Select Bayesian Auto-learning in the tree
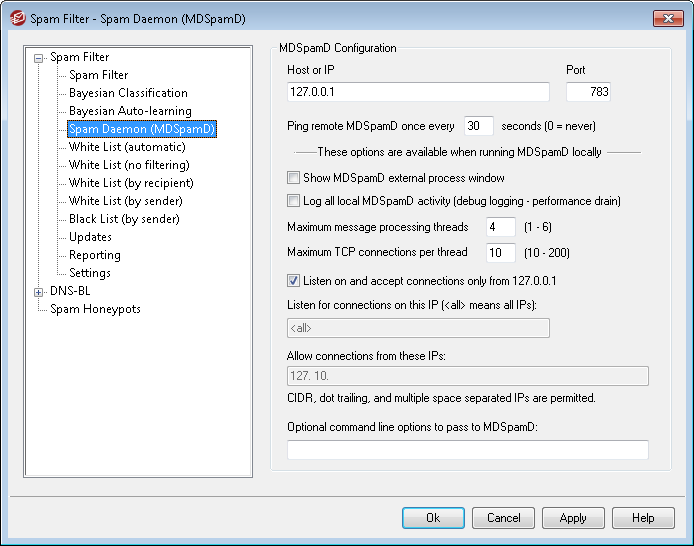 130,111
